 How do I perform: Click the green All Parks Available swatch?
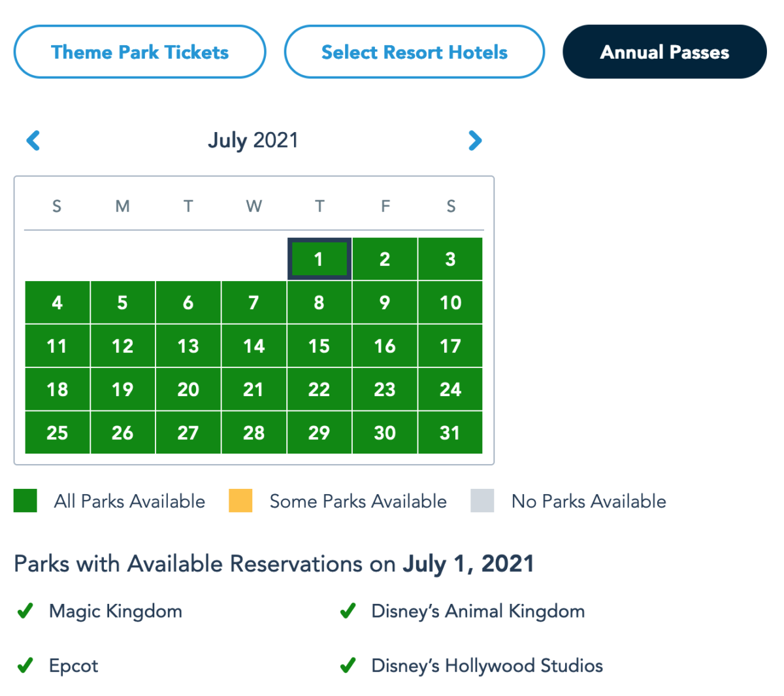tap(25, 501)
